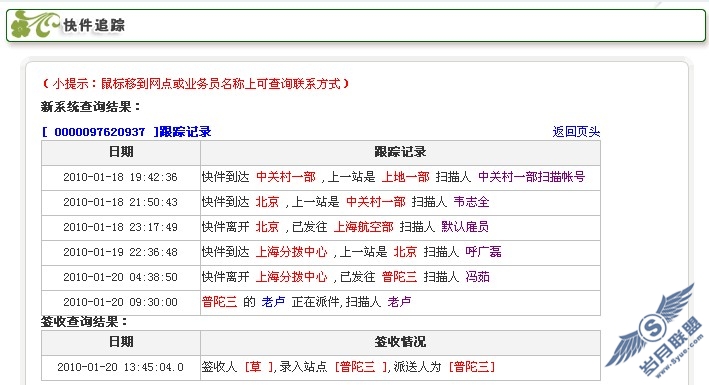Click 上地一部 station link
The width and height of the screenshot is (709, 385).
click(406, 177)
